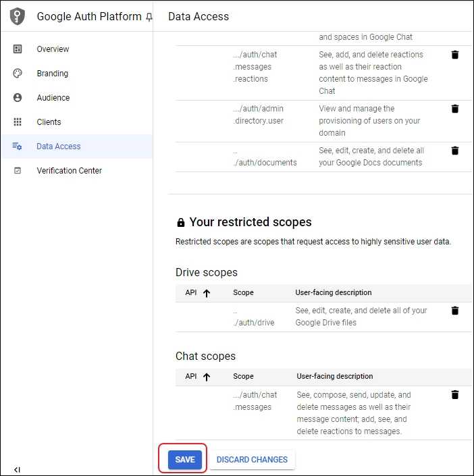Viewport: 474px width, 476px height.
Task: Click the ../auth/drive scope text
Action: click(x=254, y=317)
